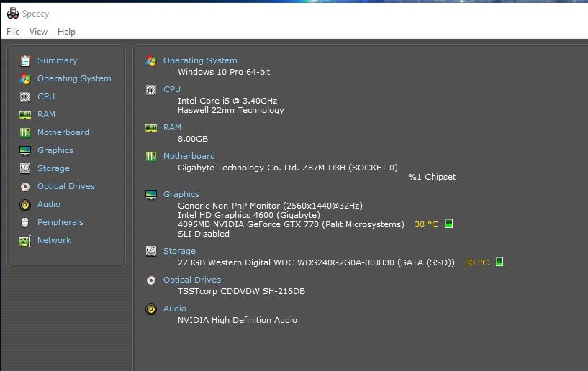Click the '%1 Chipset' text
588x371 pixels.
432,177
